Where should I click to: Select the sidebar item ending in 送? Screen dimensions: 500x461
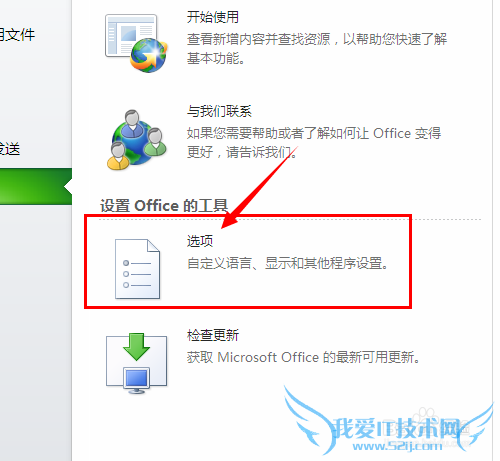[x=10, y=149]
